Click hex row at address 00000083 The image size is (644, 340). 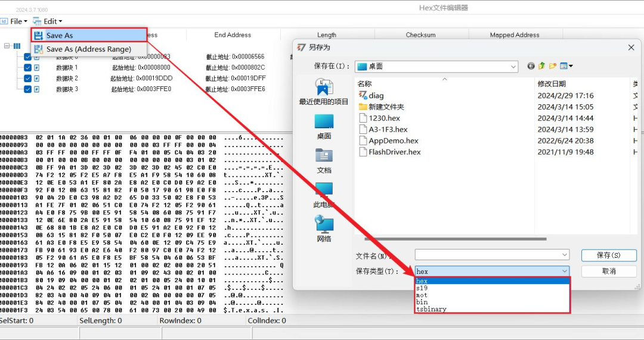pos(142,138)
